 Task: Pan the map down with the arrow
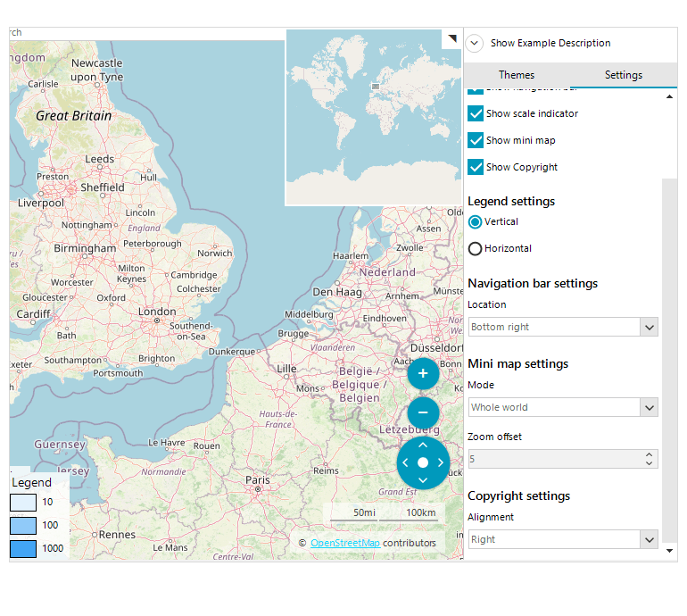[x=423, y=481]
